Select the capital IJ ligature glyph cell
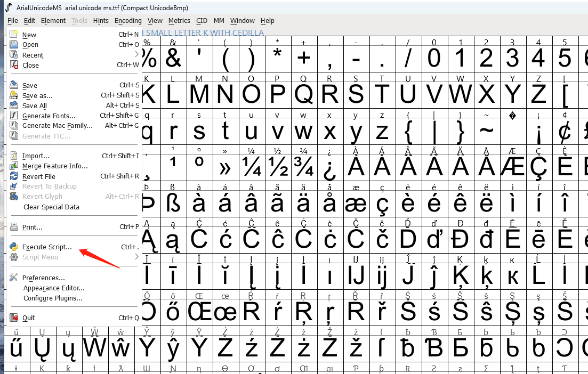The width and height of the screenshot is (588, 374). coord(356,276)
